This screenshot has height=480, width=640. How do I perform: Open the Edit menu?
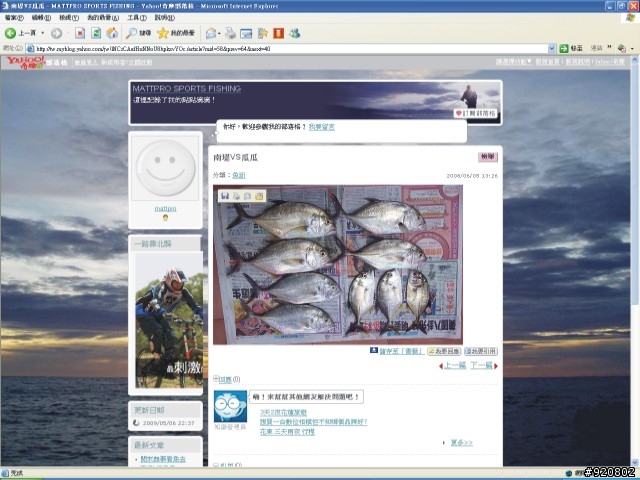click(41, 18)
